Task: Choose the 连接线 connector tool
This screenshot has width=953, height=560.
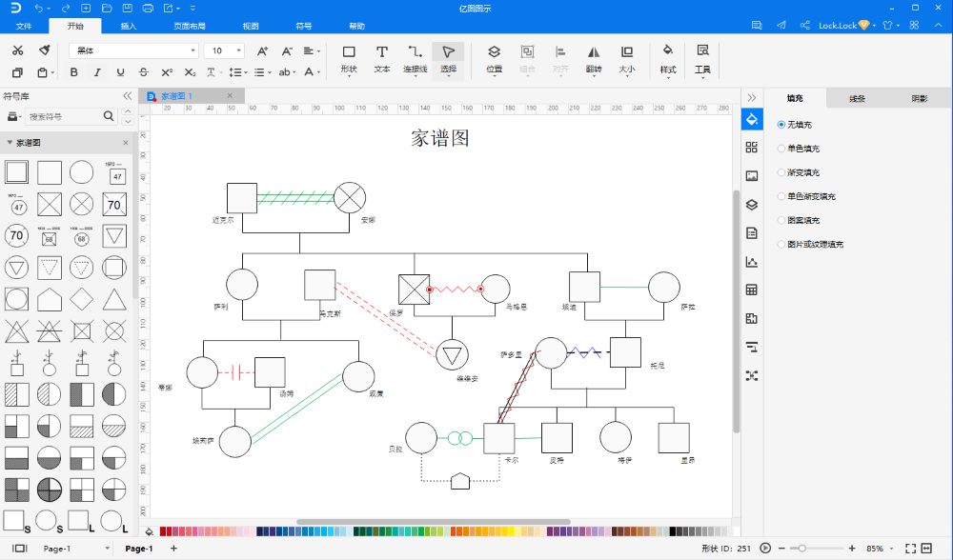Action: [415, 58]
